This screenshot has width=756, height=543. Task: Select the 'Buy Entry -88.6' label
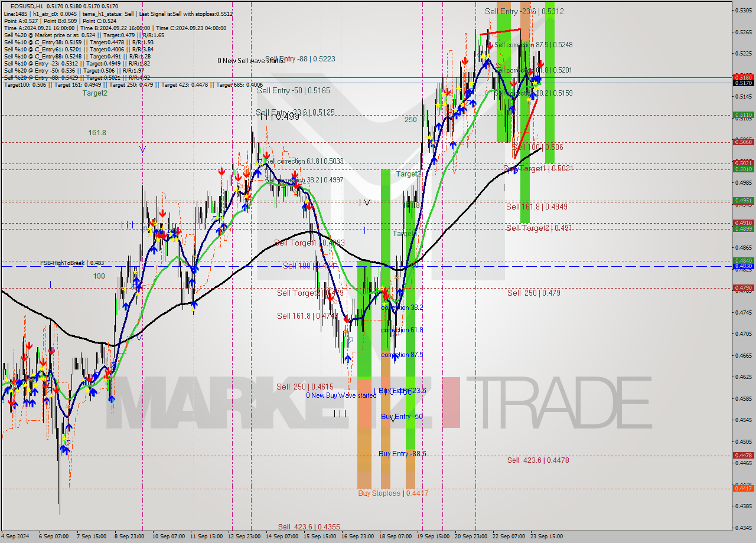[x=402, y=453]
